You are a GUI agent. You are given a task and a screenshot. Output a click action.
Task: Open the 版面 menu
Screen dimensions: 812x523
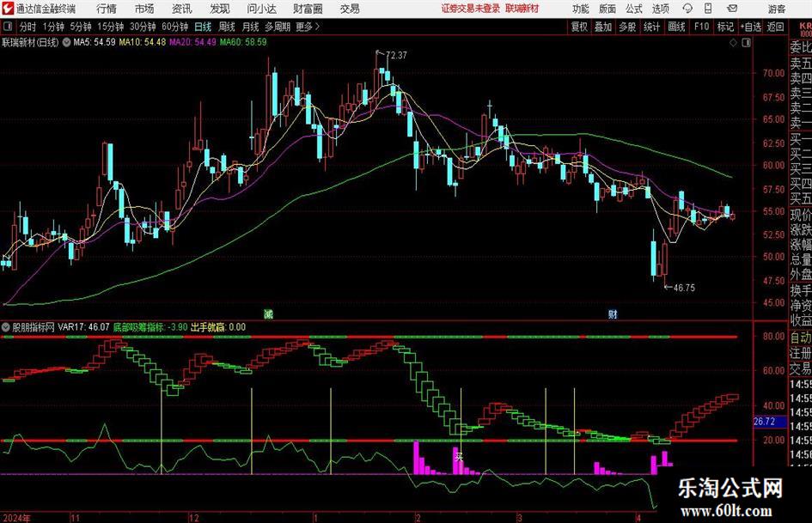point(607,9)
